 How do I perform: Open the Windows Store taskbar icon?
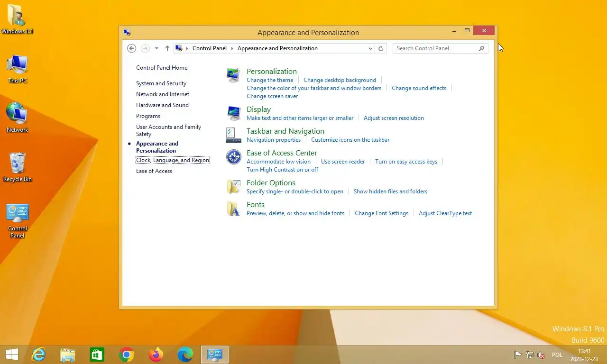[x=97, y=355]
